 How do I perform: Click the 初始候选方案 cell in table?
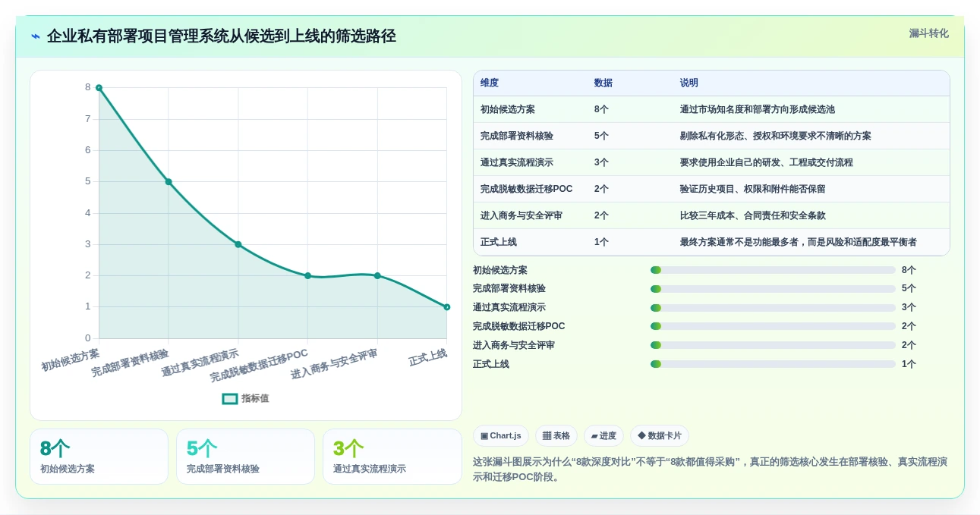pyautogui.click(x=508, y=110)
